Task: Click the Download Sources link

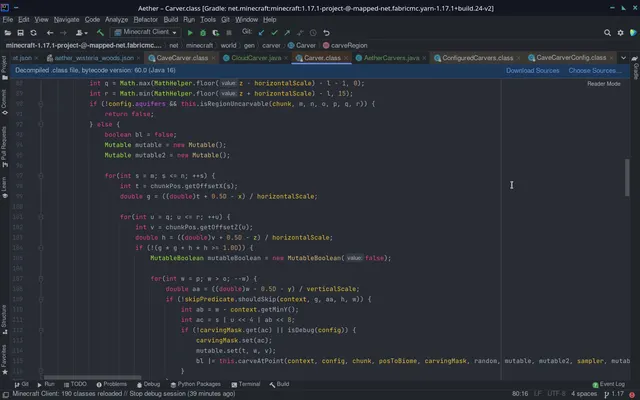Action: (532, 71)
